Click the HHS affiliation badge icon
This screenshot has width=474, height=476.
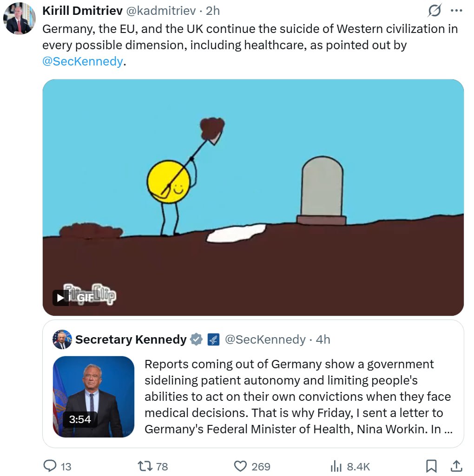213,339
